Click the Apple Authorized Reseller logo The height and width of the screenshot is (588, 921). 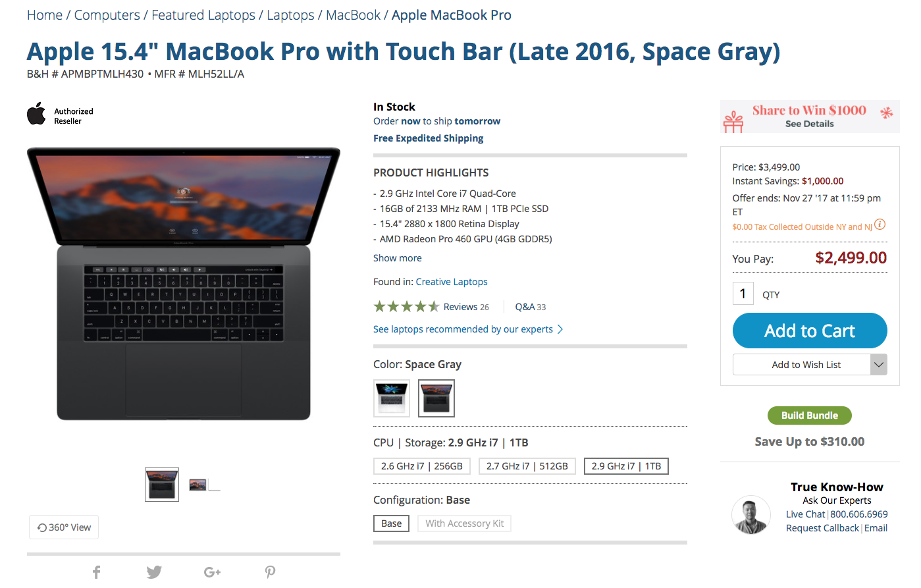tap(60, 115)
